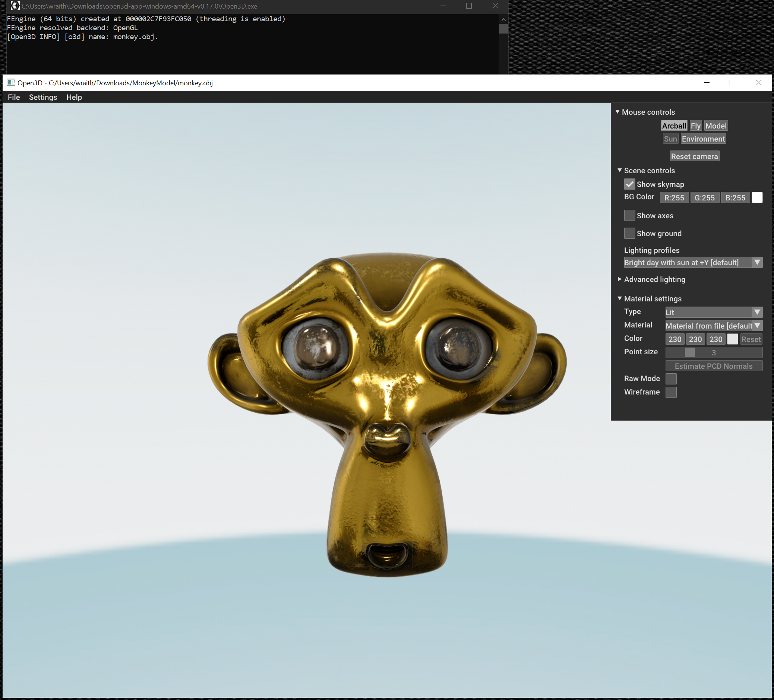
Task: Maximize the Open3D.exe console window
Action: pyautogui.click(x=469, y=6)
